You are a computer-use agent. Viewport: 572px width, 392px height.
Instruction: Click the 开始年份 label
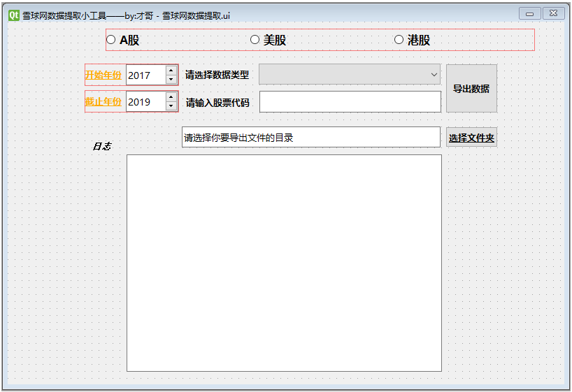(x=103, y=75)
